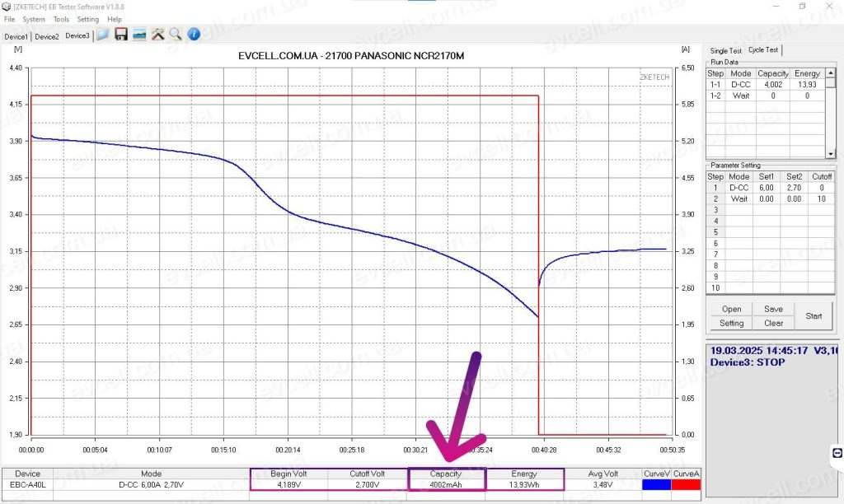Switch to the Device1 tab
The width and height of the screenshot is (844, 504).
tap(16, 36)
